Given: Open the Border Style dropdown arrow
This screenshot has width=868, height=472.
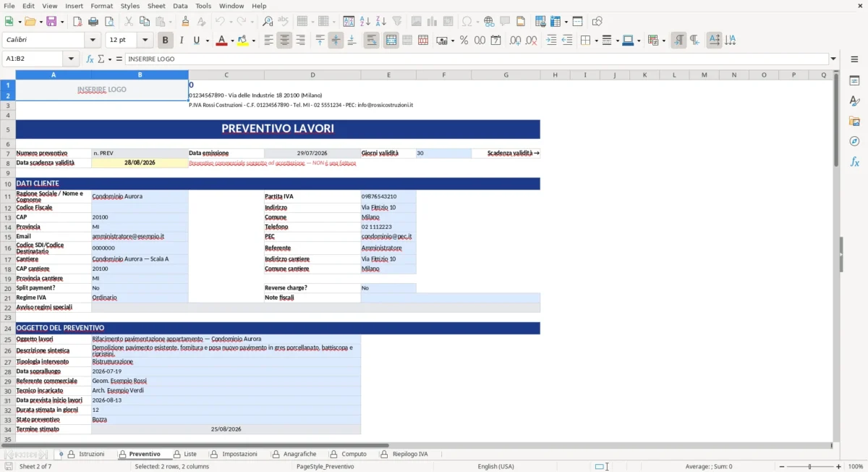Looking at the screenshot, I should tap(617, 41).
